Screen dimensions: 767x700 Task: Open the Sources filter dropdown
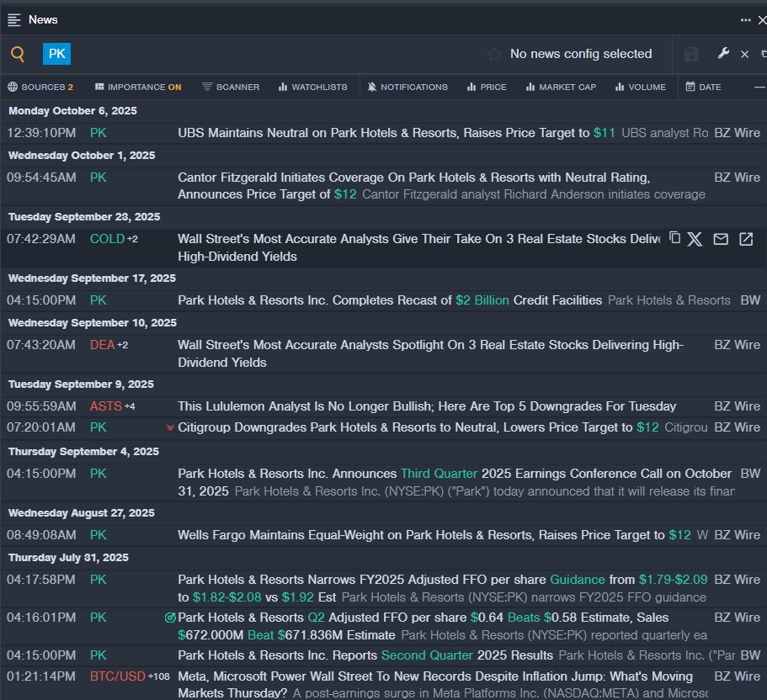tap(40, 87)
